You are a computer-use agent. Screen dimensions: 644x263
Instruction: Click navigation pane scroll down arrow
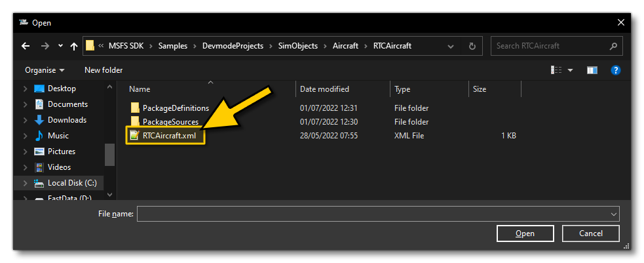point(109,194)
